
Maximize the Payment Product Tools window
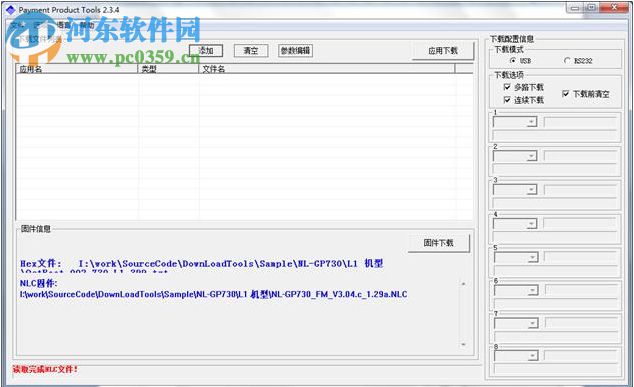pyautogui.click(x=592, y=8)
